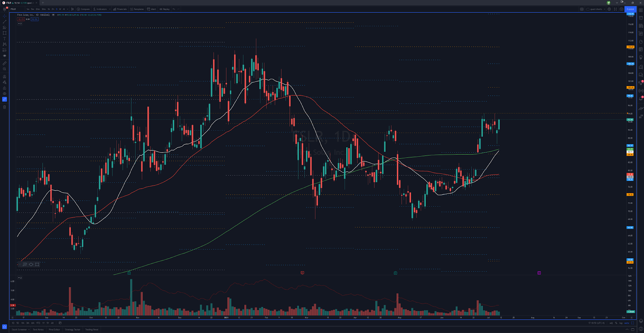Open the Strategy Tester tab
Viewport: 644px width, 333px height.
[72, 329]
